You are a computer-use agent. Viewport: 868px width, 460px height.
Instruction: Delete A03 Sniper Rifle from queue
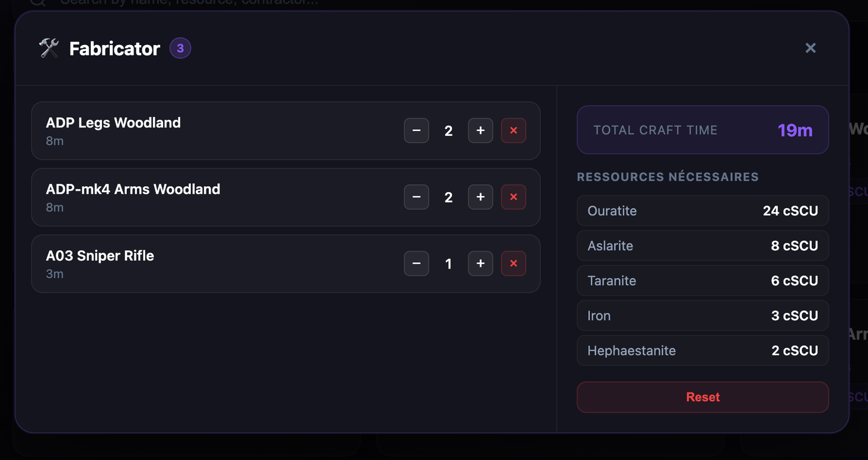pos(513,263)
